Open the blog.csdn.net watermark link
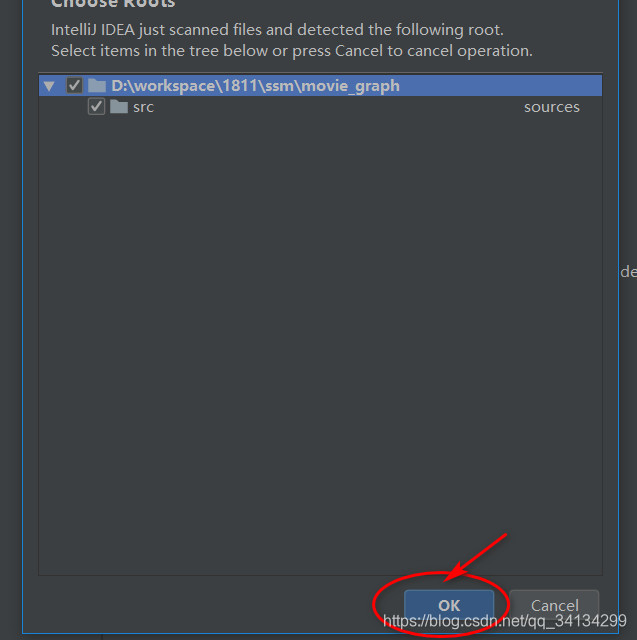This screenshot has width=637, height=640. (505, 621)
